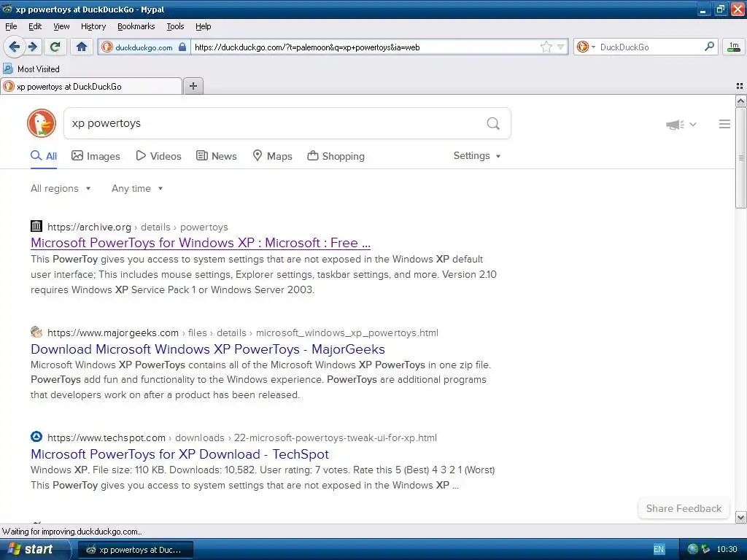Viewport: 747px width, 560px height.
Task: Go forward with the forward arrow
Action: [33, 47]
